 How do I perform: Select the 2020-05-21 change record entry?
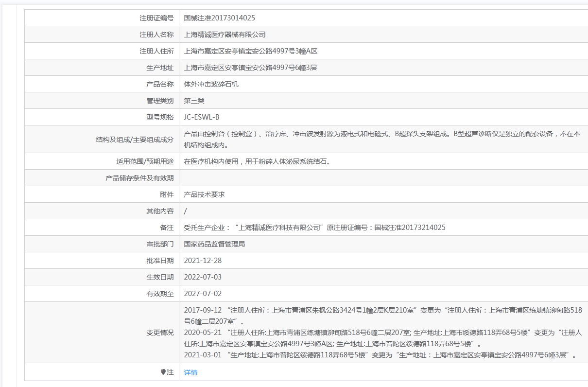coord(382,333)
